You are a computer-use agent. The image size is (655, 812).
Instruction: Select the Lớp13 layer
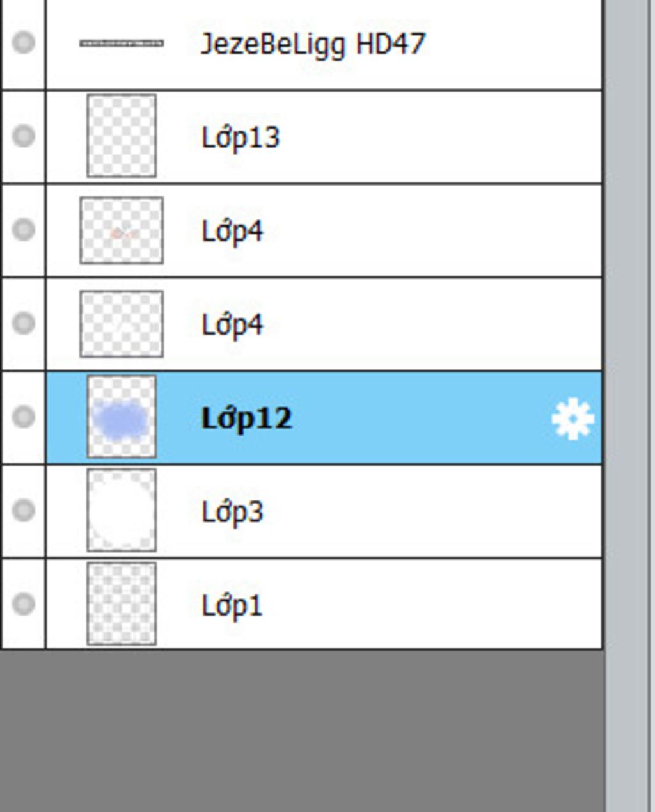click(x=324, y=137)
